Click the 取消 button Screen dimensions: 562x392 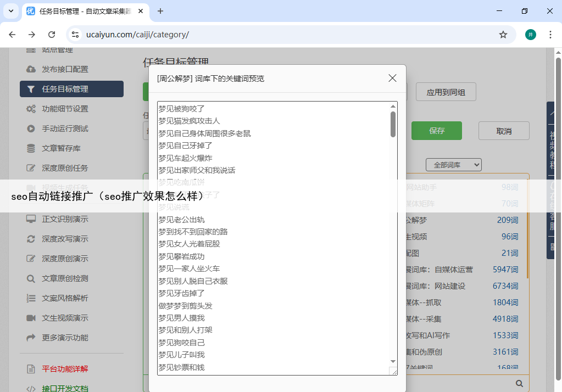point(503,131)
